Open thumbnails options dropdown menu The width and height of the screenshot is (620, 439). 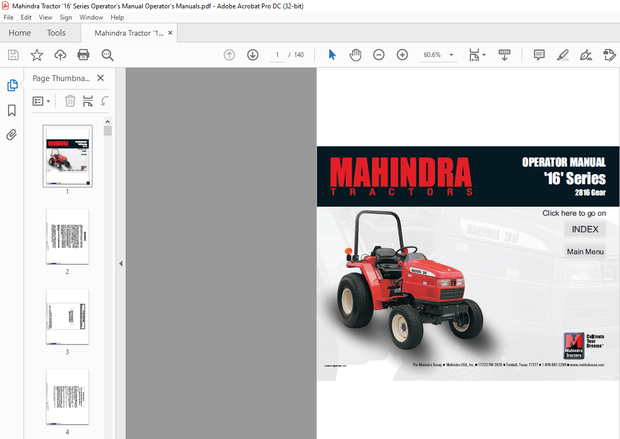coord(41,101)
